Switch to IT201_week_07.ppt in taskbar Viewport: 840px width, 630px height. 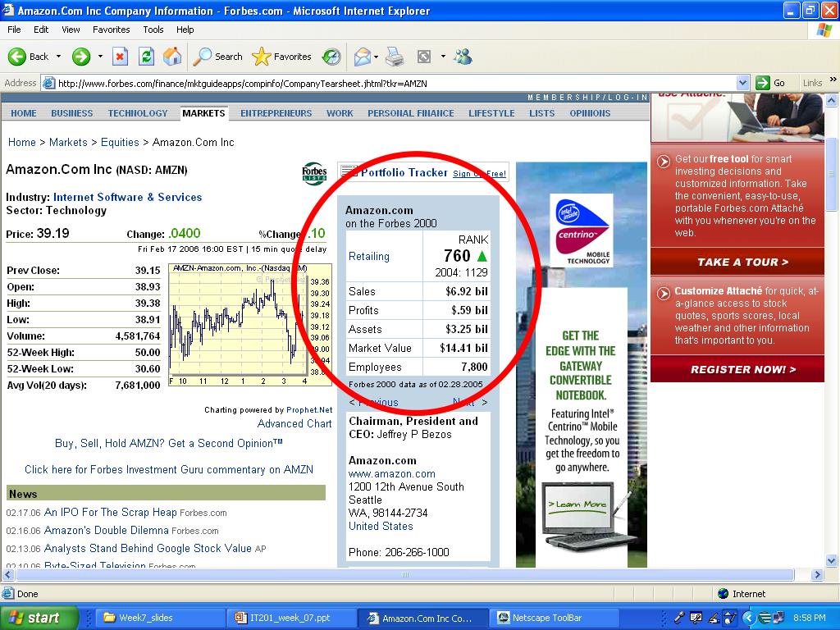coord(290,618)
